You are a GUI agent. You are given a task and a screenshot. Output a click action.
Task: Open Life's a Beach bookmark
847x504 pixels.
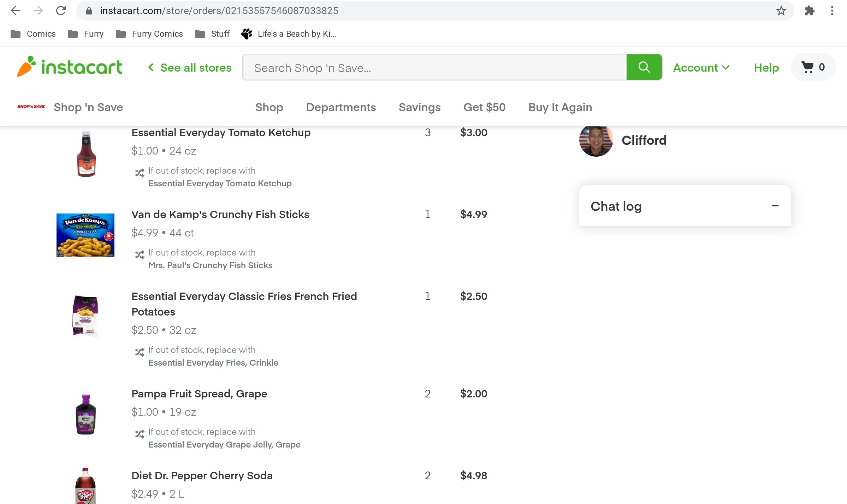pyautogui.click(x=289, y=34)
